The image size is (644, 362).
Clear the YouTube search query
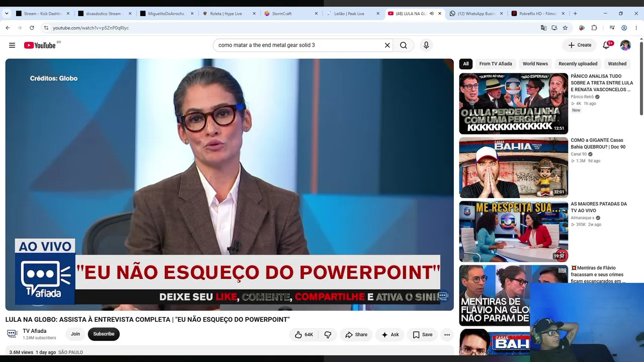pyautogui.click(x=387, y=45)
